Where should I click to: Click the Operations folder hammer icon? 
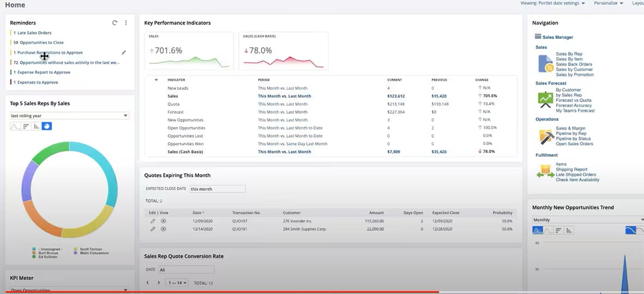[x=545, y=136]
